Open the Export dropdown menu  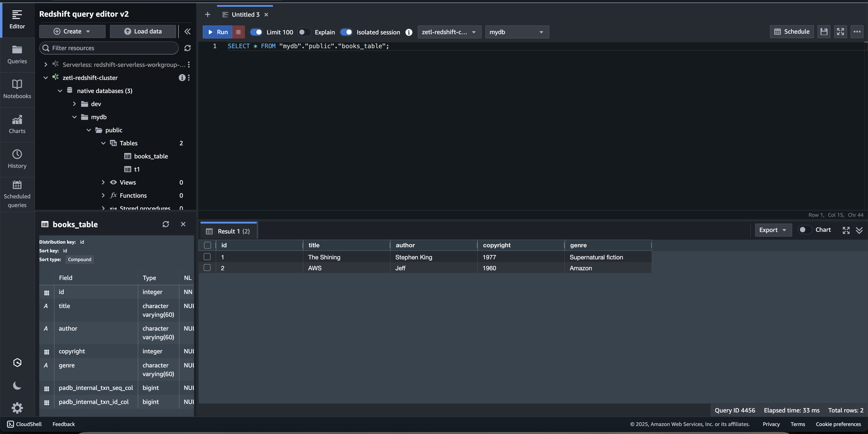[773, 230]
